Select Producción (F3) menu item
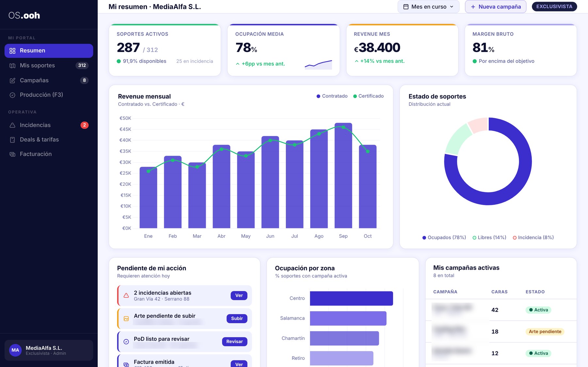The height and width of the screenshot is (367, 588). 49,95
